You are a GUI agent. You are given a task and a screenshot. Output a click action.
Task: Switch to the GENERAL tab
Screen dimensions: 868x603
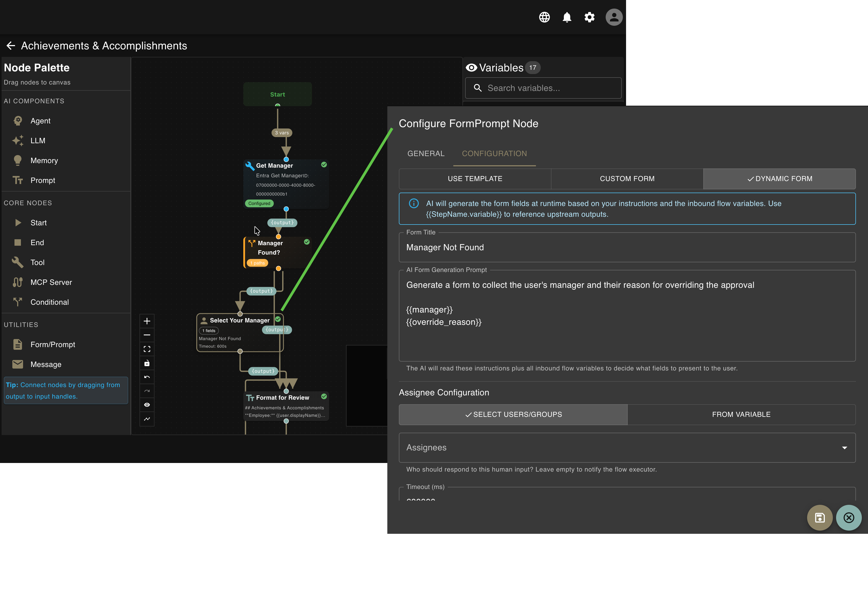(x=425, y=153)
